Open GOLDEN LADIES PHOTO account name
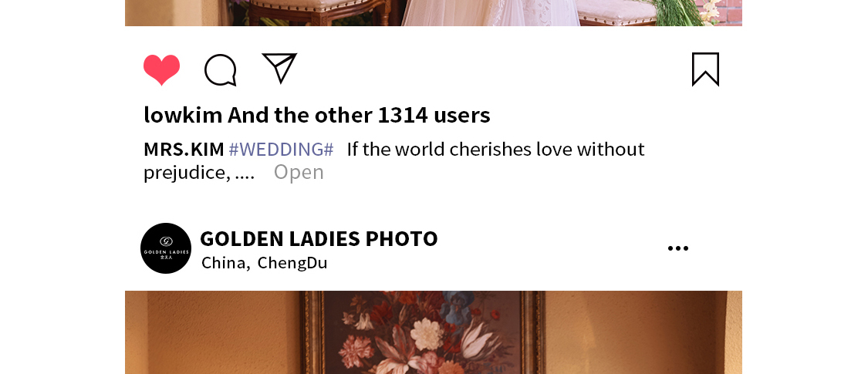Image resolution: width=868 pixels, height=374 pixels. click(x=319, y=238)
